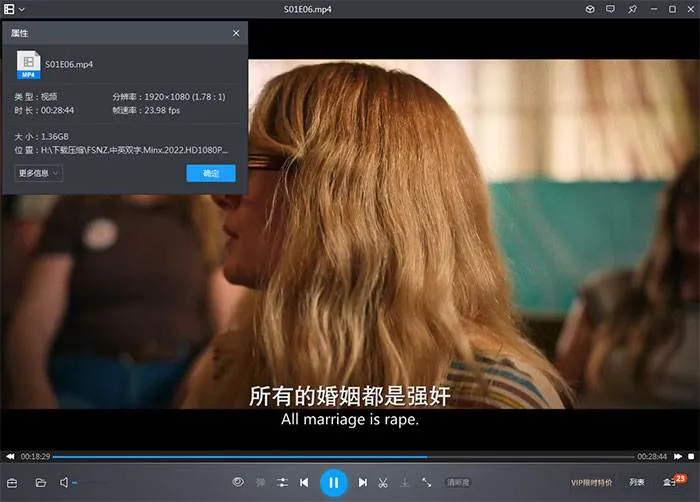Click the duration 00:28:44 in properties

click(58, 110)
